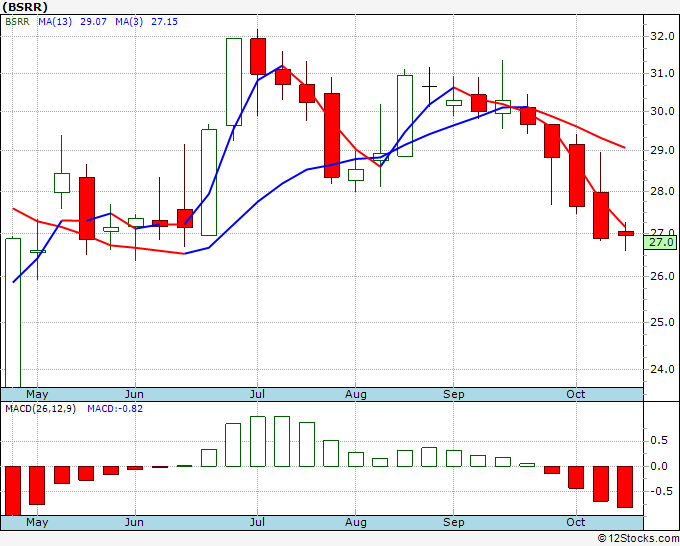Viewport: 680px width, 546px height.
Task: Click May on the MACD panel time axis
Action: click(x=37, y=522)
